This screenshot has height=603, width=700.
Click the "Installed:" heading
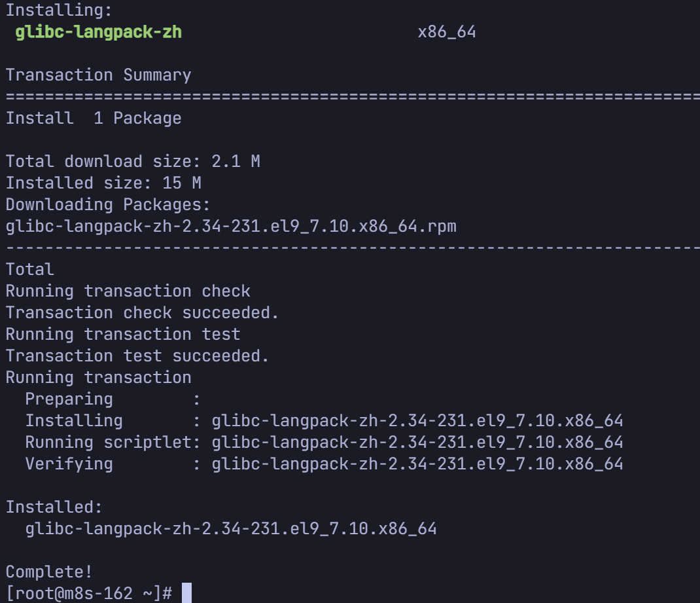coord(54,507)
